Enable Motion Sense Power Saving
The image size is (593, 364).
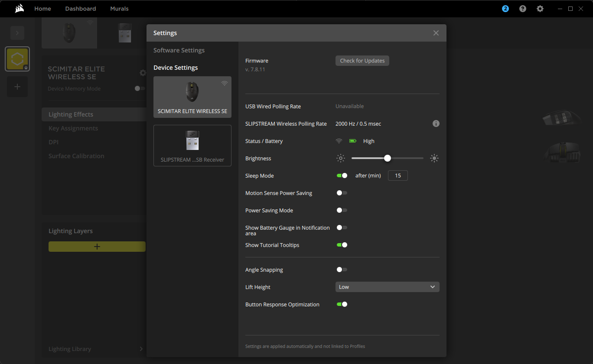tap(342, 193)
